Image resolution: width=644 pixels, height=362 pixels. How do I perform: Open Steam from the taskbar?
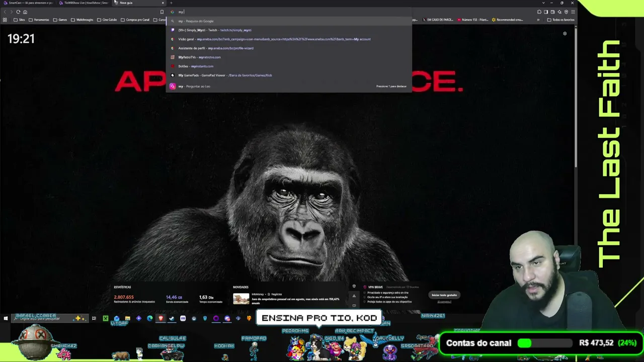point(172,318)
